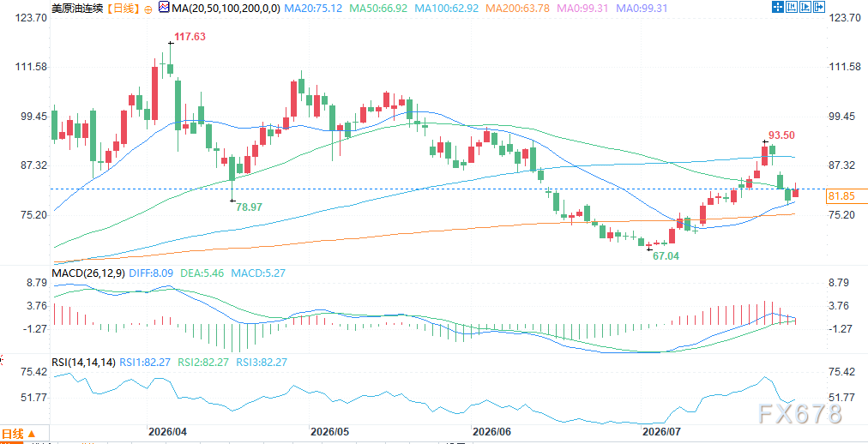Open the MA indicator settings icon
868x444 pixels.
click(x=164, y=8)
